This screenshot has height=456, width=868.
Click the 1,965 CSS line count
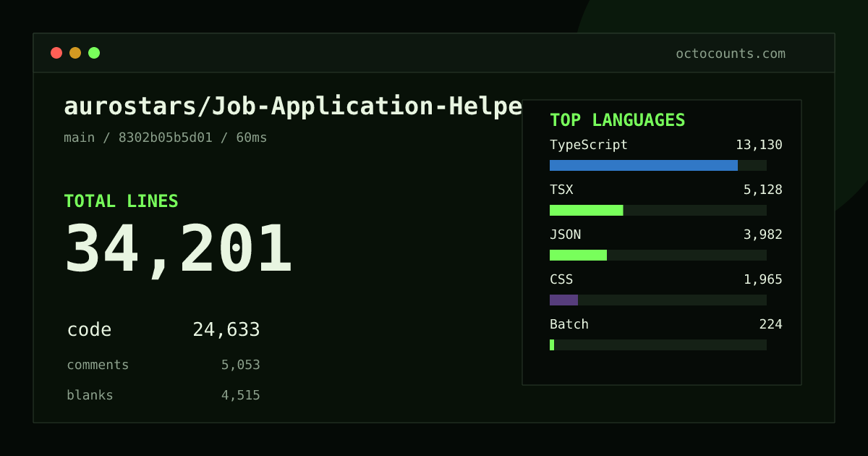(763, 279)
